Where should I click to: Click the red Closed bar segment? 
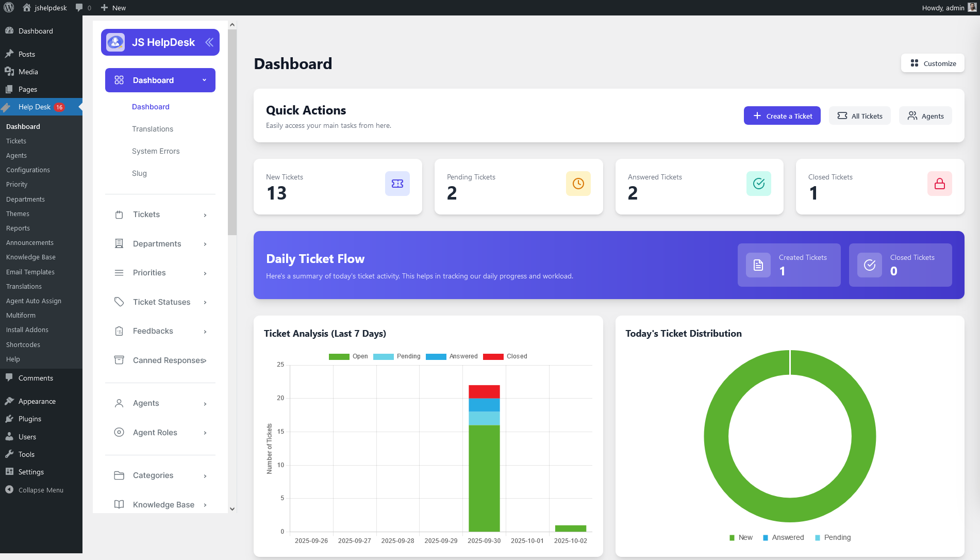pyautogui.click(x=484, y=391)
